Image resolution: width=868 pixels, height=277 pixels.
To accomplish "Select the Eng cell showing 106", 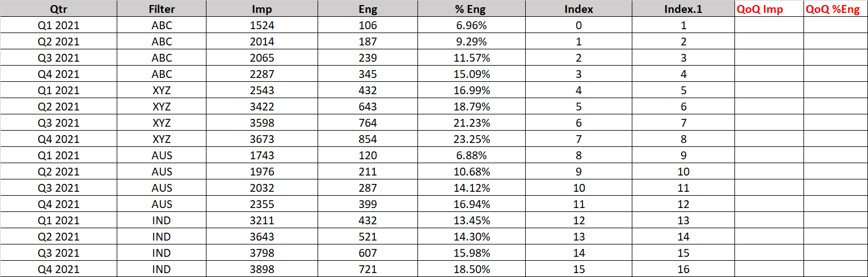I will [368, 25].
